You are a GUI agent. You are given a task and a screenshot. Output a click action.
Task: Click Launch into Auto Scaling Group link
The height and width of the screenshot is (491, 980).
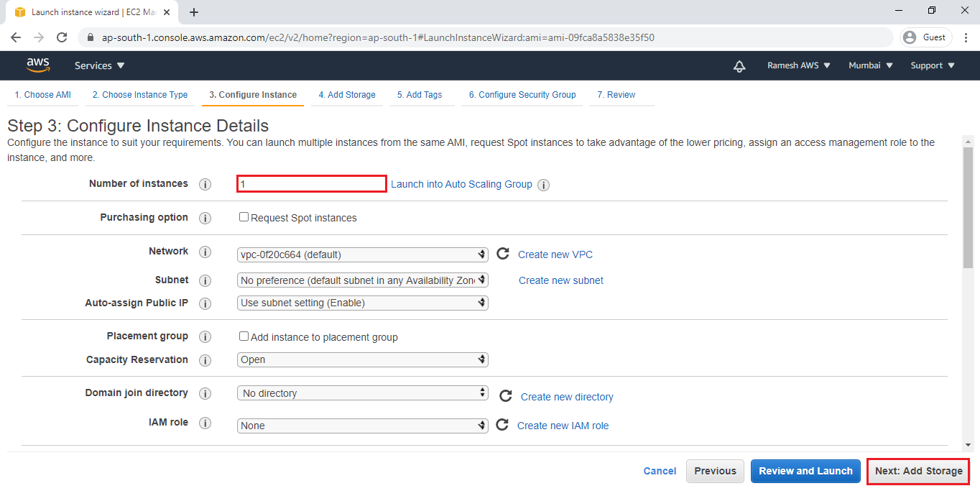point(461,184)
